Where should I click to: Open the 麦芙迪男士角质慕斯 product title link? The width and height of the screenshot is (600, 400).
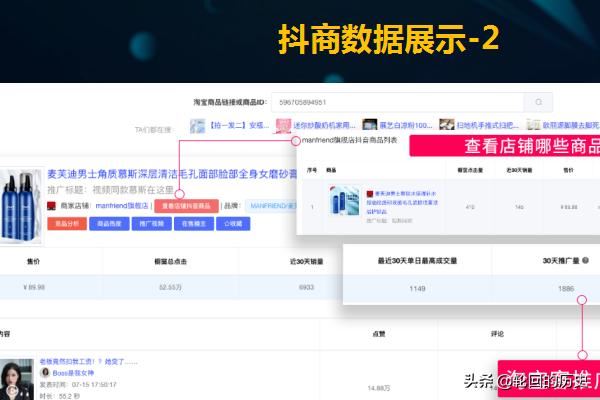pos(170,173)
